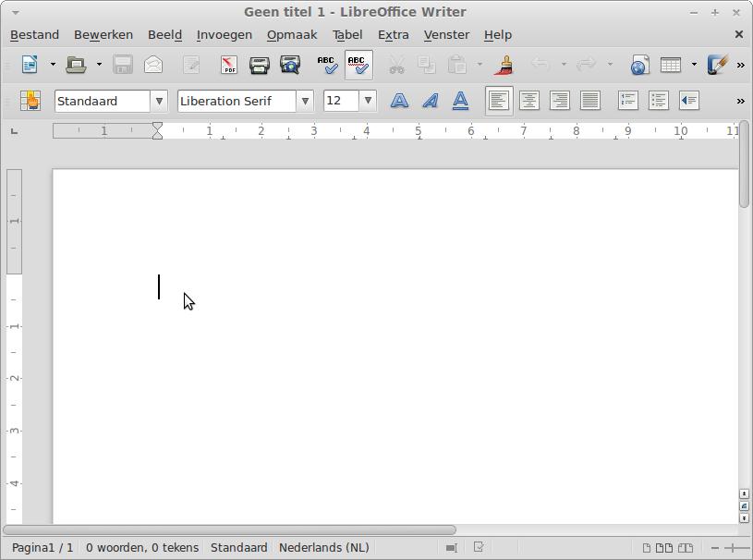The height and width of the screenshot is (560, 753).
Task: Click the Copy icon
Action: click(427, 65)
